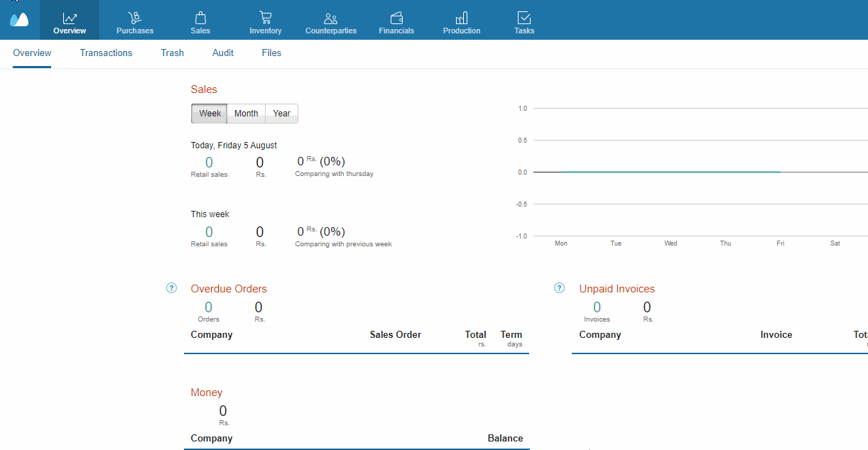Open the Trash tab
This screenshot has height=450, width=868.
[x=173, y=53]
